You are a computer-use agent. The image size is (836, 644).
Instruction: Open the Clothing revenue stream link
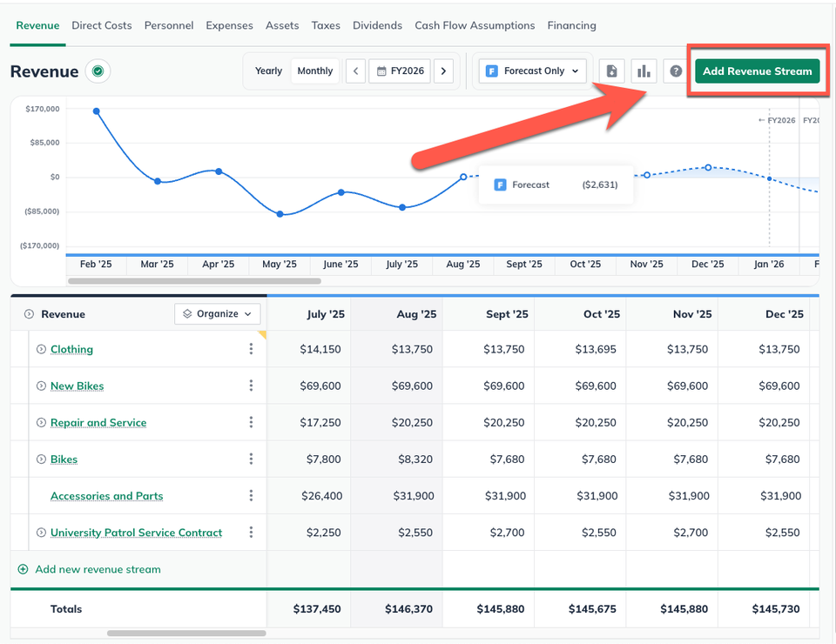coord(71,350)
